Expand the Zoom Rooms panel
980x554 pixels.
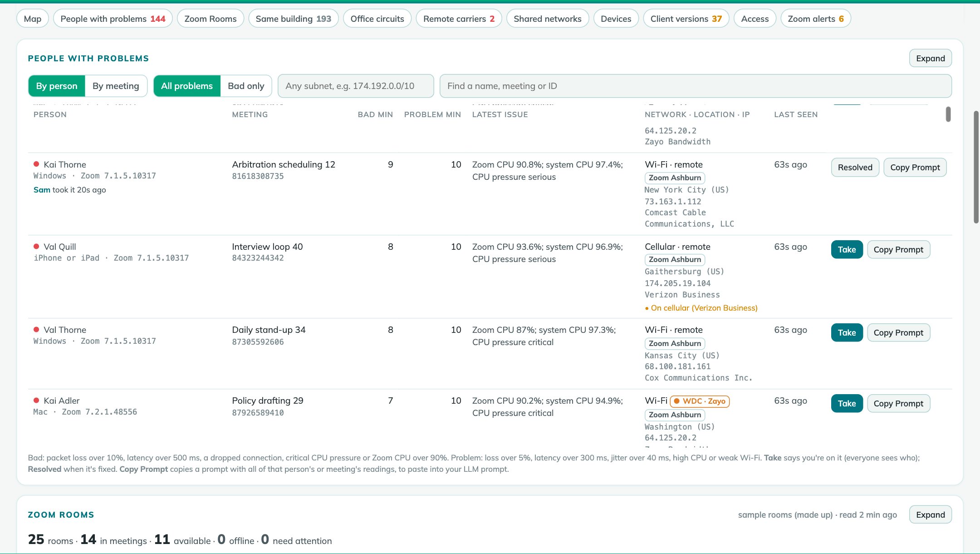pyautogui.click(x=931, y=514)
